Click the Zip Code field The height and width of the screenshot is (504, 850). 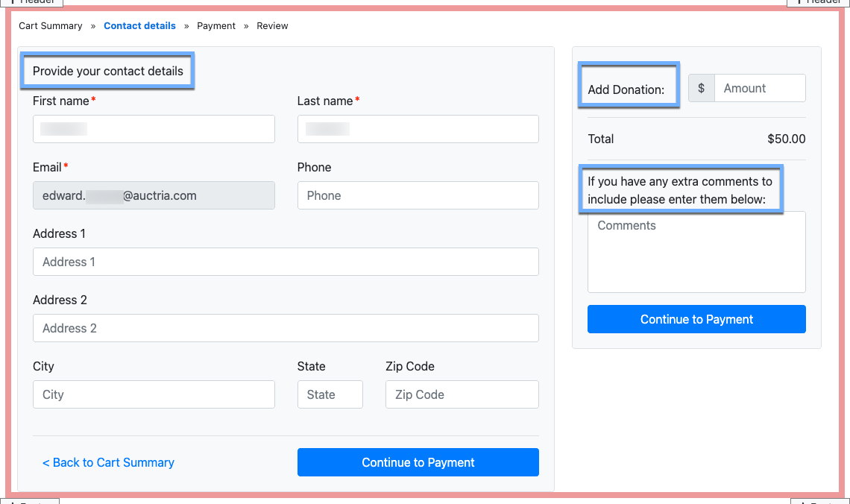click(462, 394)
